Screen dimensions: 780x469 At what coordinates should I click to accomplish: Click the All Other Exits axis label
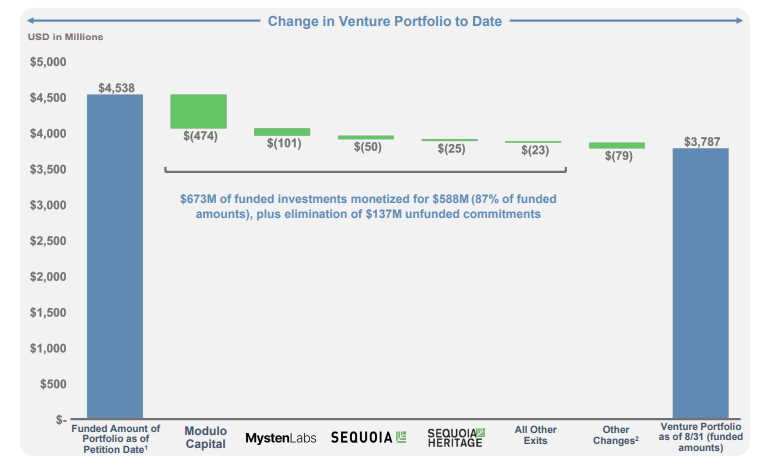click(x=536, y=436)
